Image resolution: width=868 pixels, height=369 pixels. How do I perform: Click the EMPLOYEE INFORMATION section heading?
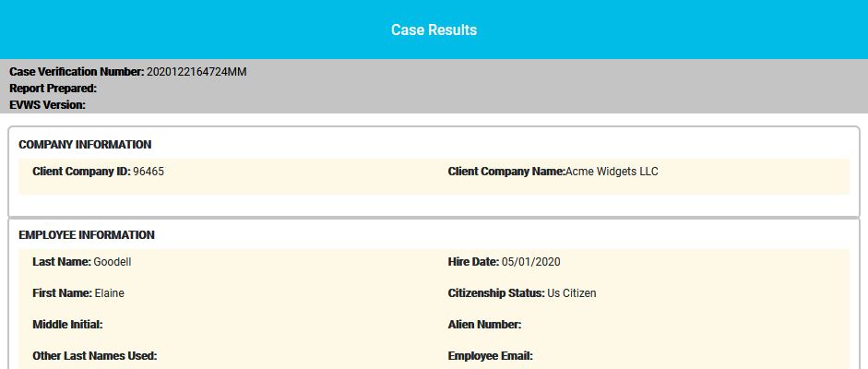(x=87, y=235)
